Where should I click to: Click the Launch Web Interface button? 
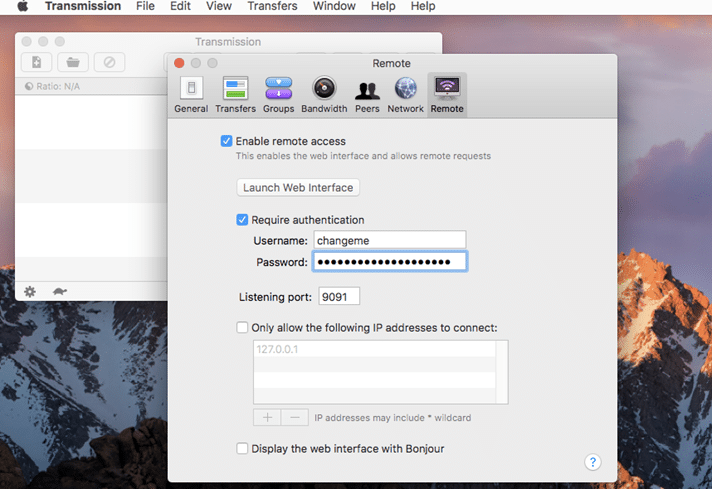pos(298,188)
